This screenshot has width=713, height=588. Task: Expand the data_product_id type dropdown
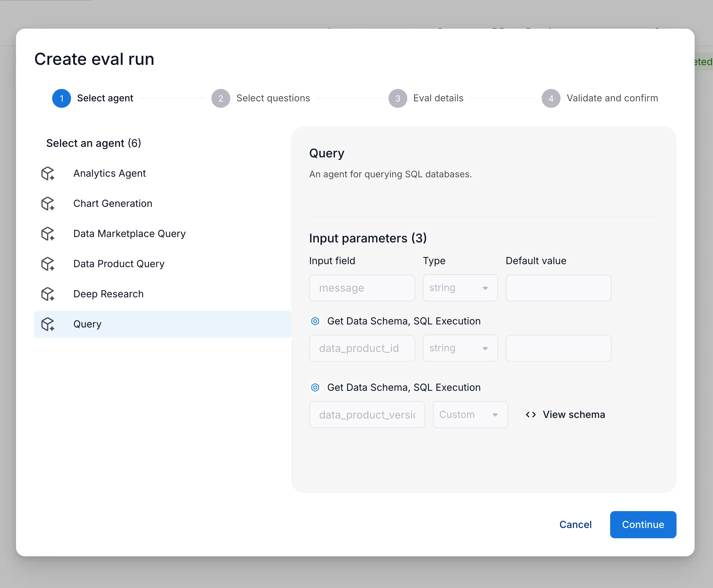460,348
